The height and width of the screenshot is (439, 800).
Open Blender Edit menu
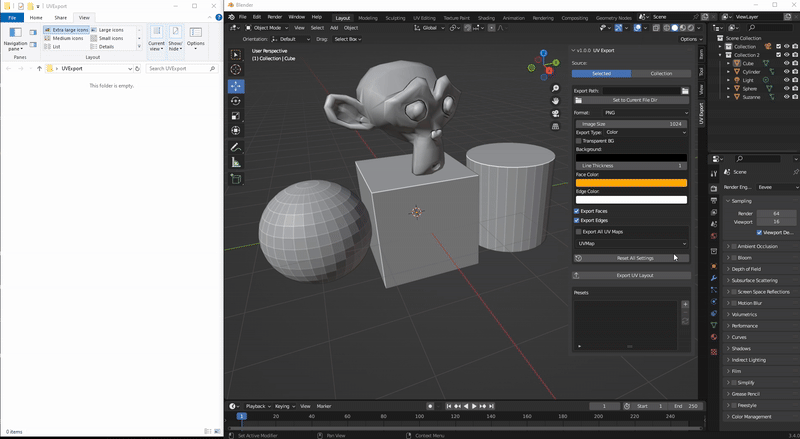pos(257,17)
